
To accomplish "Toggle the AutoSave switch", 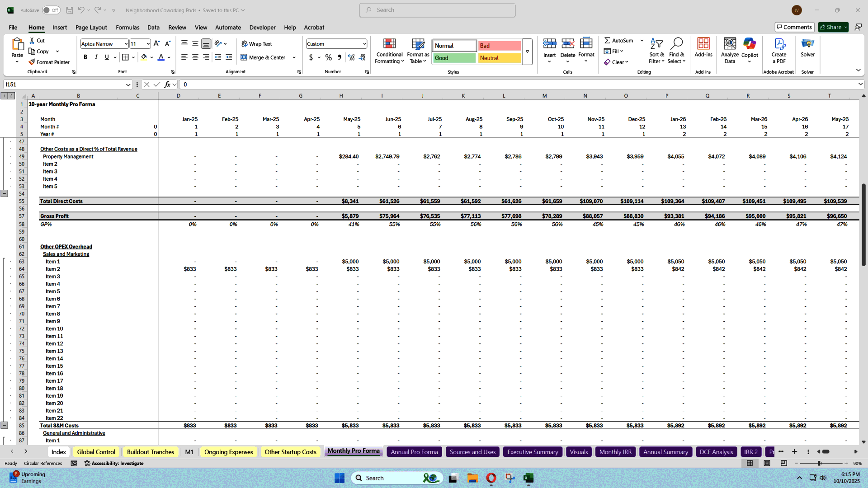I will [51, 10].
